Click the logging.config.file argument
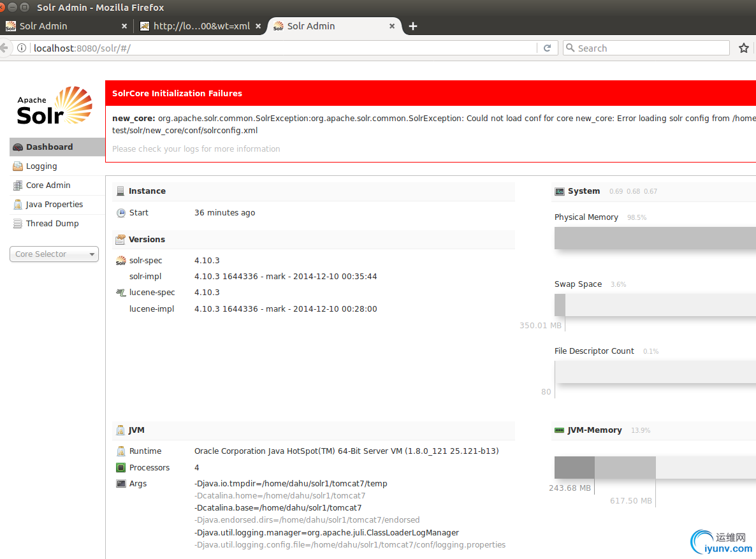The width and height of the screenshot is (756, 559). pos(349,544)
